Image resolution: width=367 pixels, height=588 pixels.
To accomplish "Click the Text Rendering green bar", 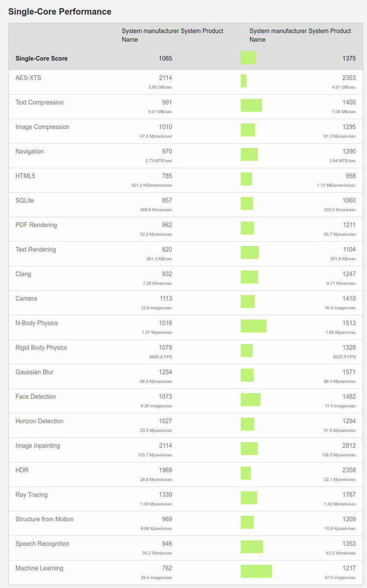I will tap(250, 252).
